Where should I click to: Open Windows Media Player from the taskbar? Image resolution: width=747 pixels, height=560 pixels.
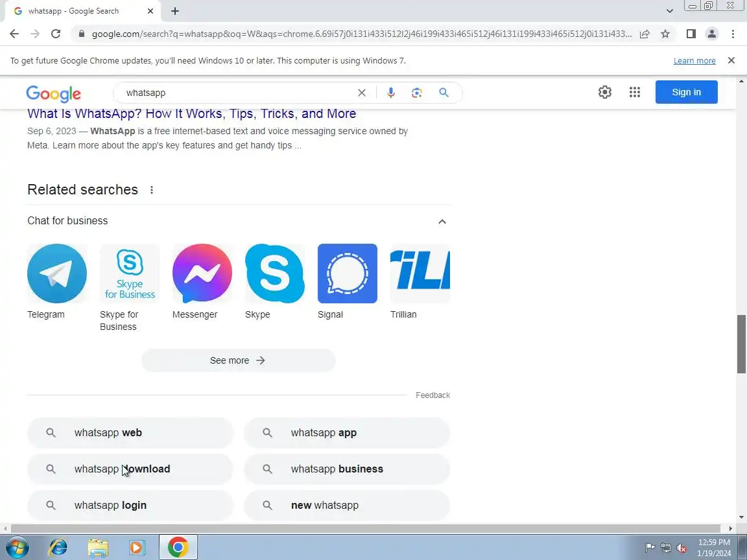click(x=137, y=548)
